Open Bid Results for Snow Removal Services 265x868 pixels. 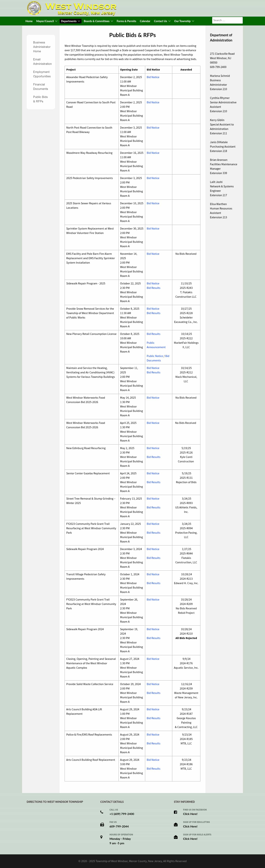click(x=153, y=313)
